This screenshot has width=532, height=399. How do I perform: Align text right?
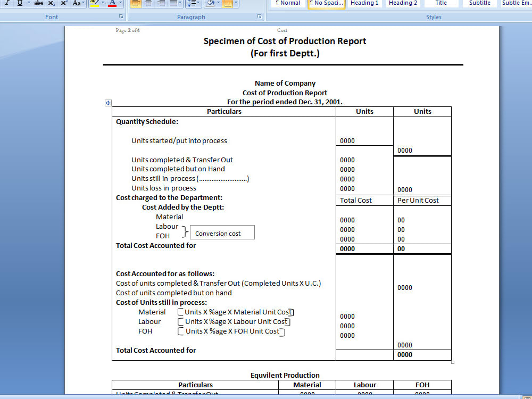161,3
